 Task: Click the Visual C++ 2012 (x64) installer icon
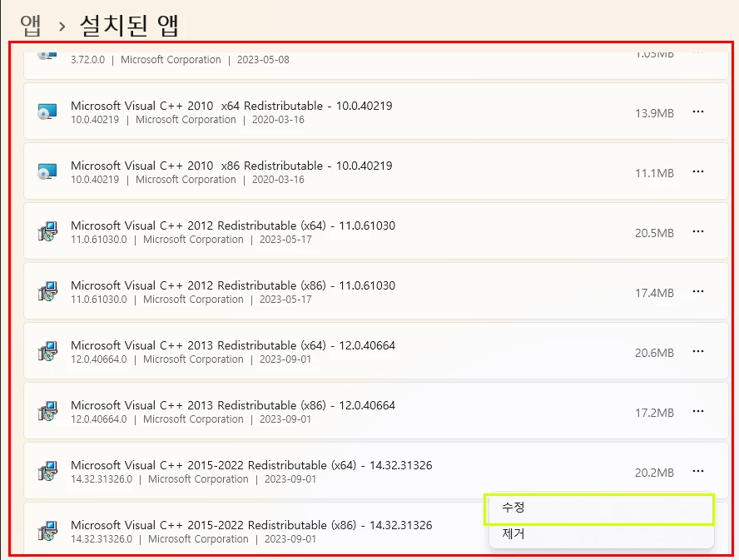(x=47, y=232)
